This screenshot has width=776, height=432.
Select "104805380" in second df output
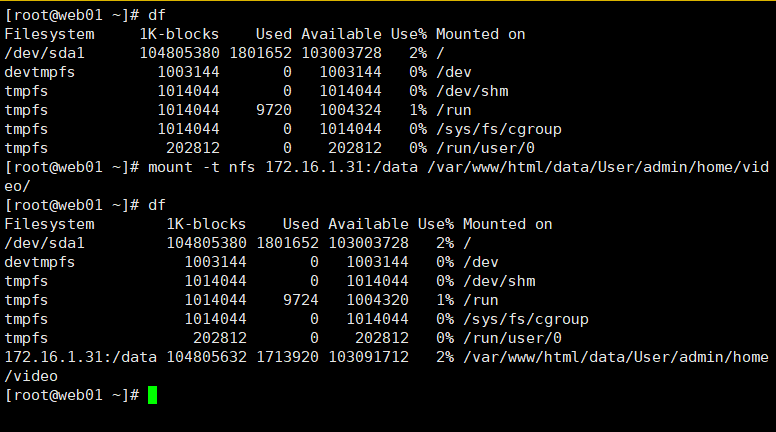[x=206, y=243]
